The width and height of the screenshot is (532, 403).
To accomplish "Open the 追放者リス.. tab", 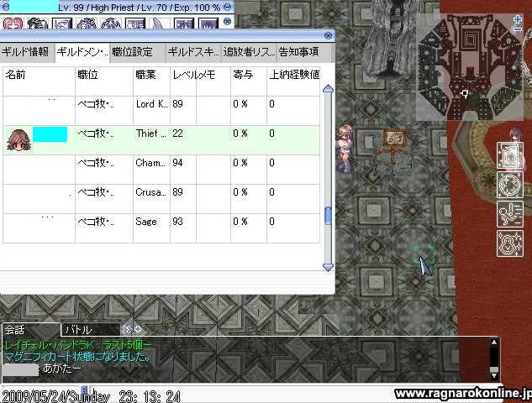I will pyautogui.click(x=249, y=53).
